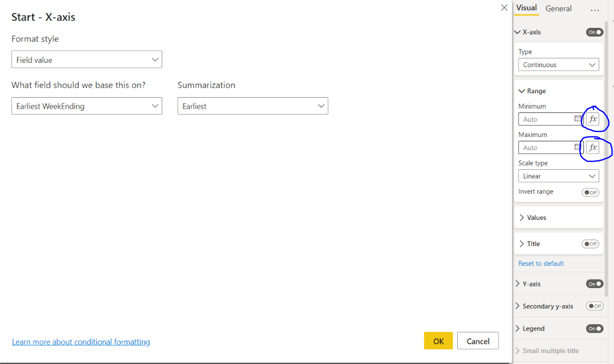This screenshot has width=614, height=364.
Task: Open the fx conditional formatting for Minimum
Action: pyautogui.click(x=594, y=120)
